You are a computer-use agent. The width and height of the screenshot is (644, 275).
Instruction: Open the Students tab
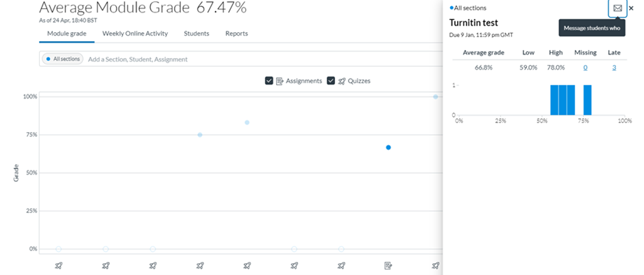(x=197, y=34)
